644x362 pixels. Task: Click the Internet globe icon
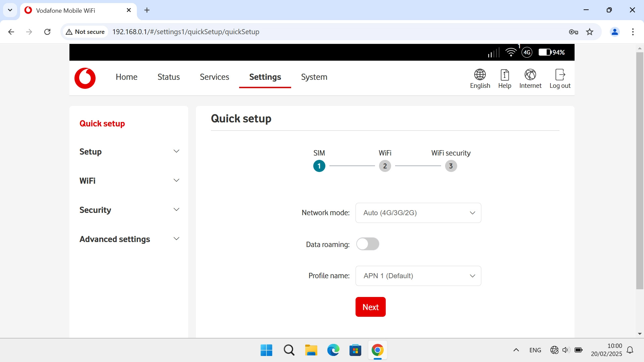pos(530,74)
